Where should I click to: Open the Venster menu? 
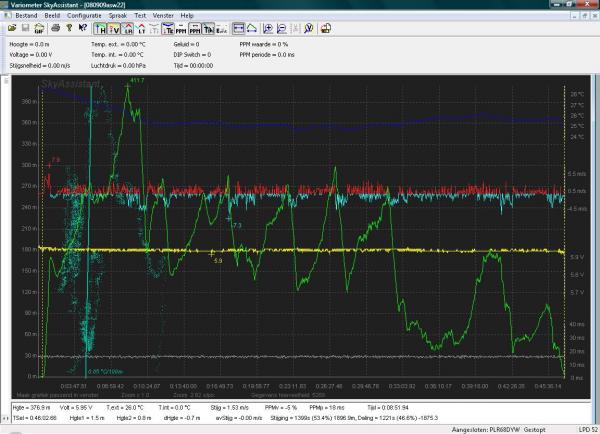click(x=163, y=16)
